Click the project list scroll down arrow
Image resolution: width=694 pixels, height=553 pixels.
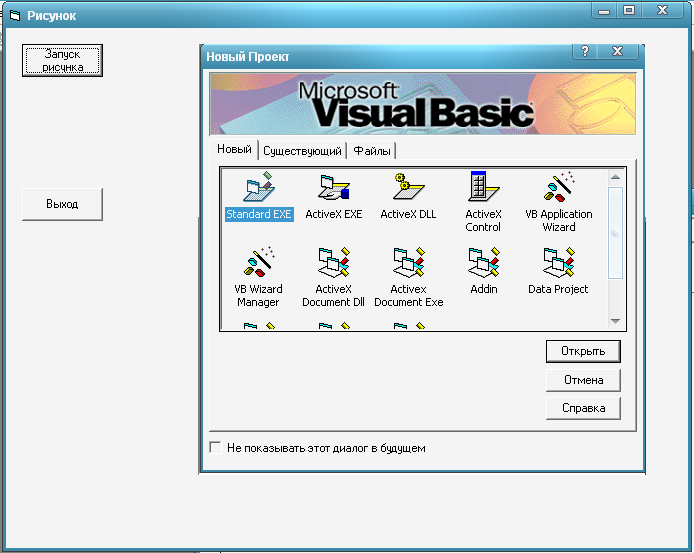click(x=615, y=321)
